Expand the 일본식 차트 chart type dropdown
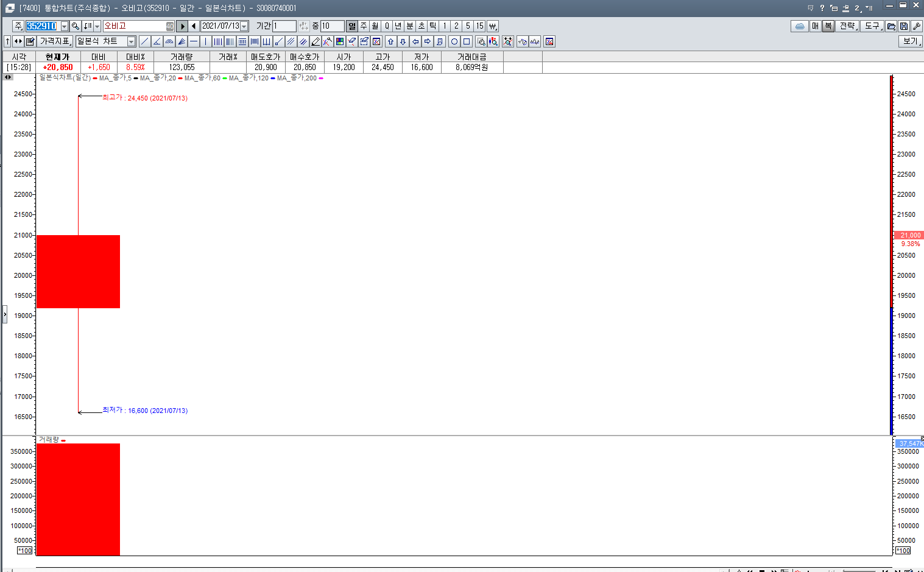Screen dimensions: 924x572 coord(131,41)
